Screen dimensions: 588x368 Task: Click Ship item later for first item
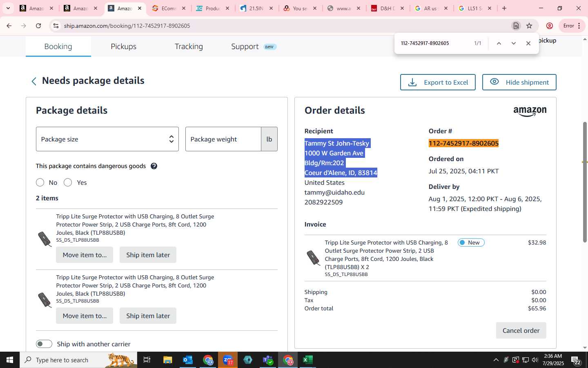coord(148,255)
